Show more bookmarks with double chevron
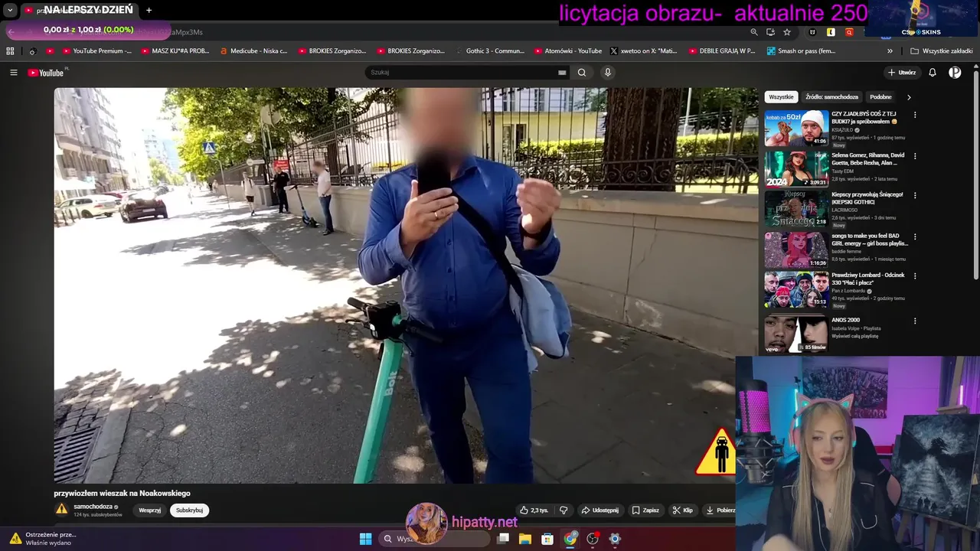The width and height of the screenshot is (980, 551). [890, 51]
